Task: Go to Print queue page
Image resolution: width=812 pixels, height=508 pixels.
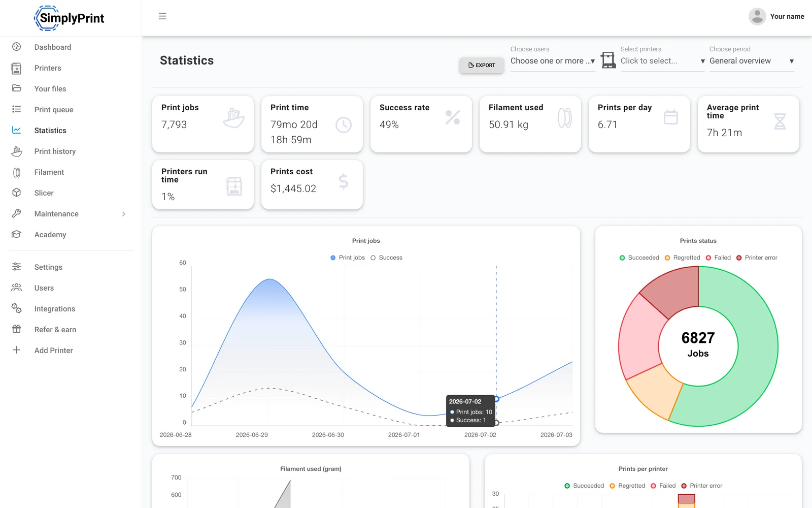Action: [54, 110]
